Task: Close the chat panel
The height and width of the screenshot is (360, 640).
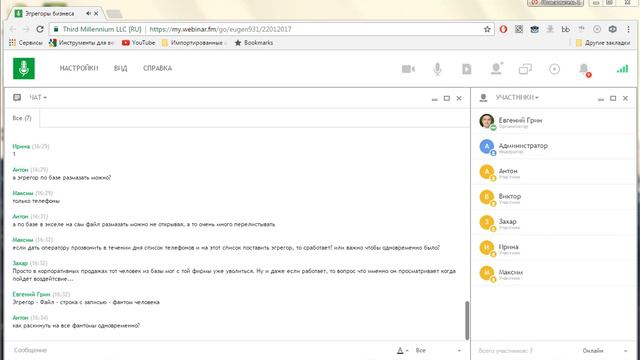Action: coord(459,98)
